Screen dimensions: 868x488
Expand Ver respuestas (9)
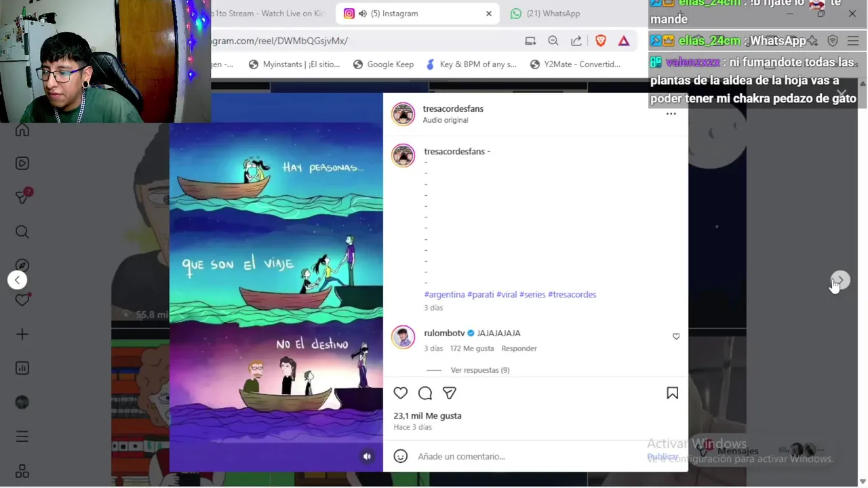point(480,370)
